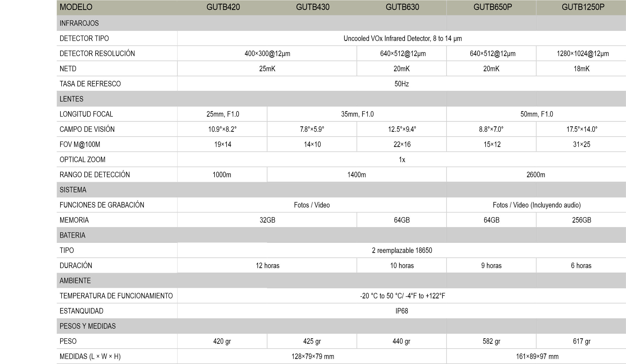
Task: Click the GUTB420 column header
Action: (x=223, y=7)
